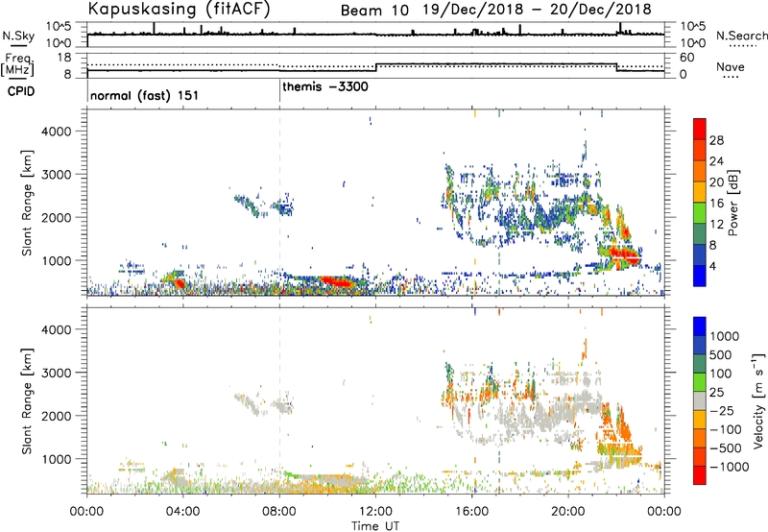Pick the red segment of Power colorbar
The image size is (768, 532).
(700, 129)
